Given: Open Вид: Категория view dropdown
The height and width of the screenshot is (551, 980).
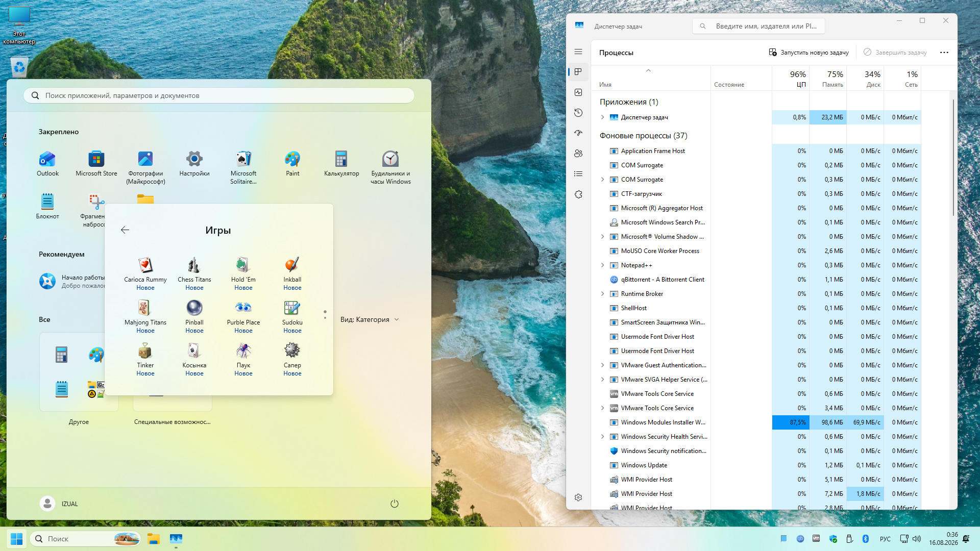Looking at the screenshot, I should pyautogui.click(x=370, y=320).
